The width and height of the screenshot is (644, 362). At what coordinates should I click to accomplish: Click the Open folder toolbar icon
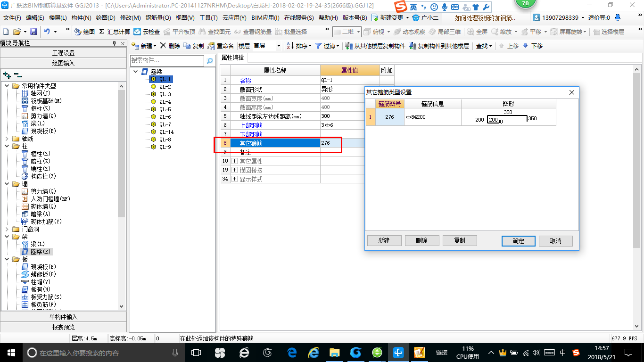[17, 32]
